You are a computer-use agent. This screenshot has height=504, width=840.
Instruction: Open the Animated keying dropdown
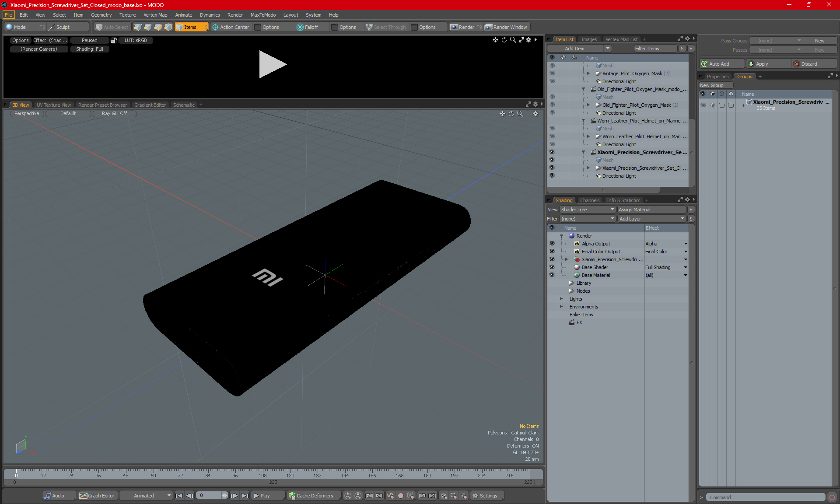pyautogui.click(x=146, y=496)
